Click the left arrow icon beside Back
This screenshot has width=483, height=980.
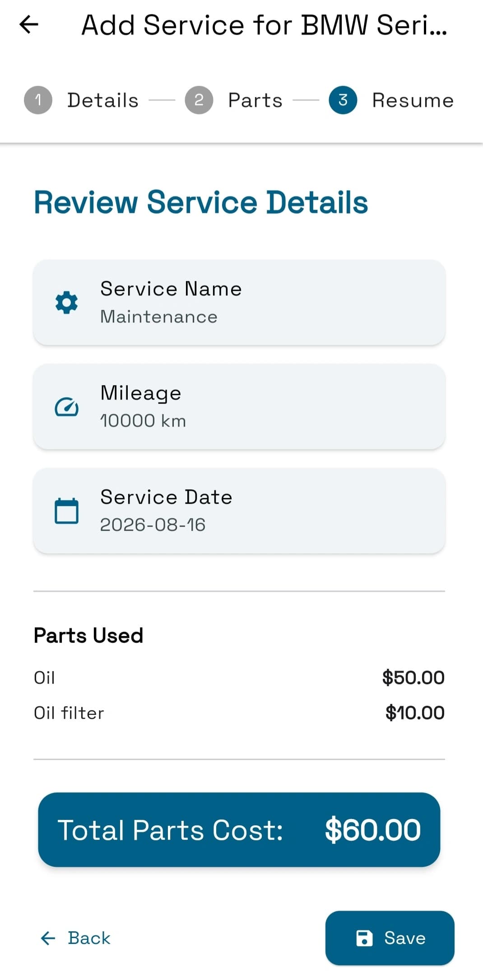[x=48, y=938]
